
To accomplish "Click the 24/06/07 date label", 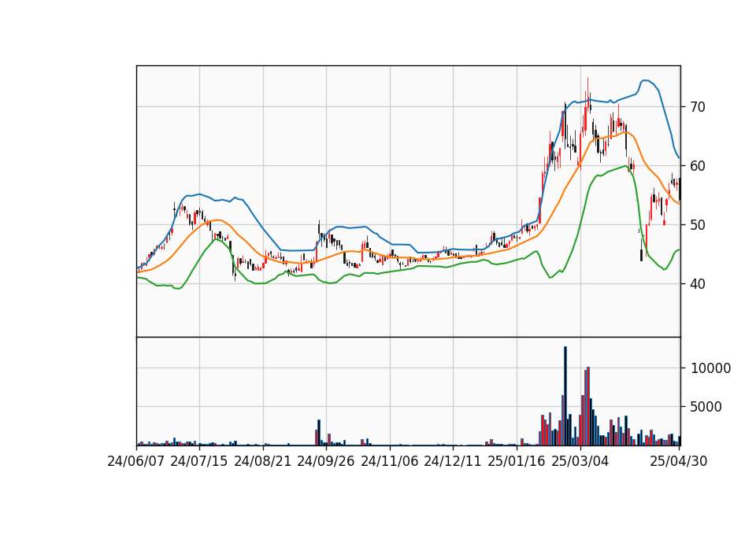I will [x=136, y=461].
